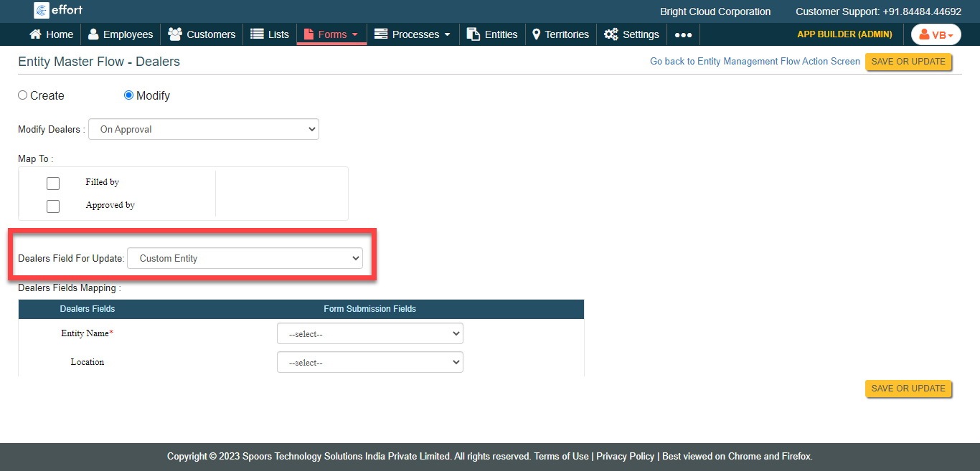Open Employees via person icon
Viewport: 980px width, 471px height.
93,34
